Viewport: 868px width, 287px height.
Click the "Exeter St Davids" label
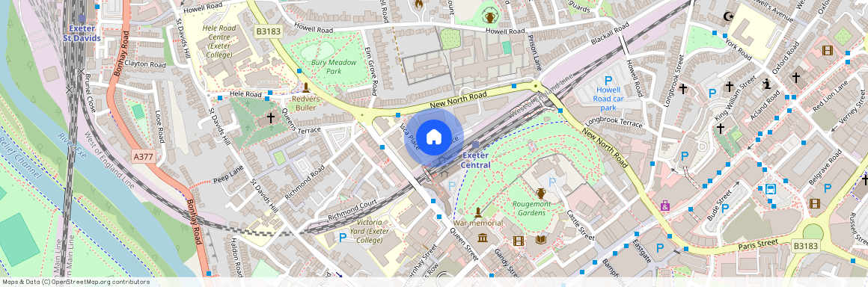[x=82, y=33]
